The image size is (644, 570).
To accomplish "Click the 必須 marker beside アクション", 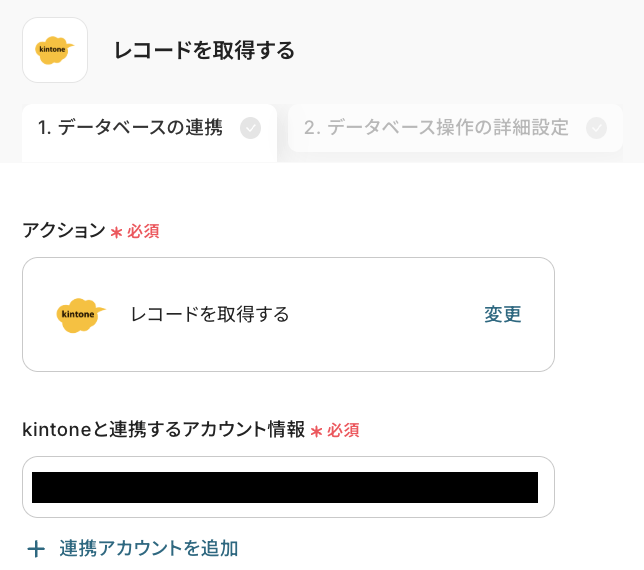I will [143, 232].
